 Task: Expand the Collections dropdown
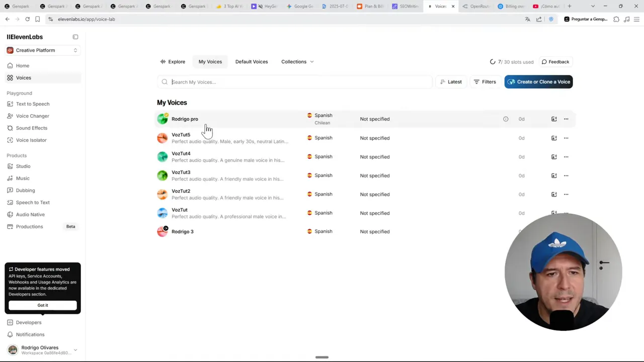(x=297, y=61)
